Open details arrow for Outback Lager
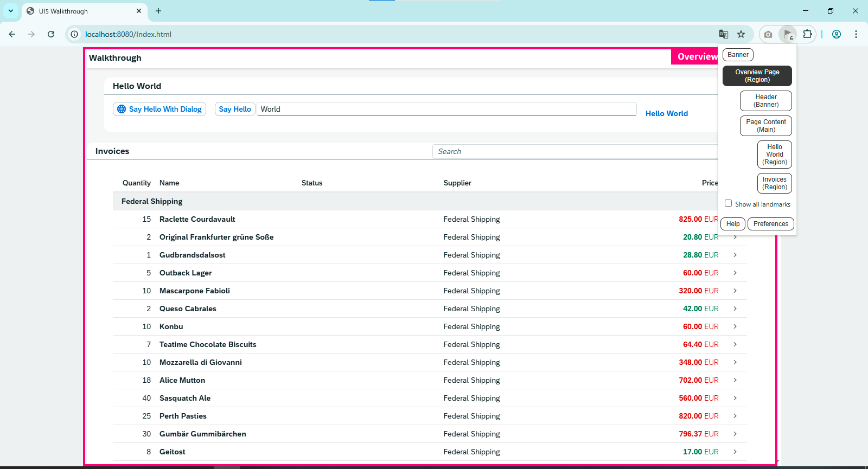 point(735,273)
